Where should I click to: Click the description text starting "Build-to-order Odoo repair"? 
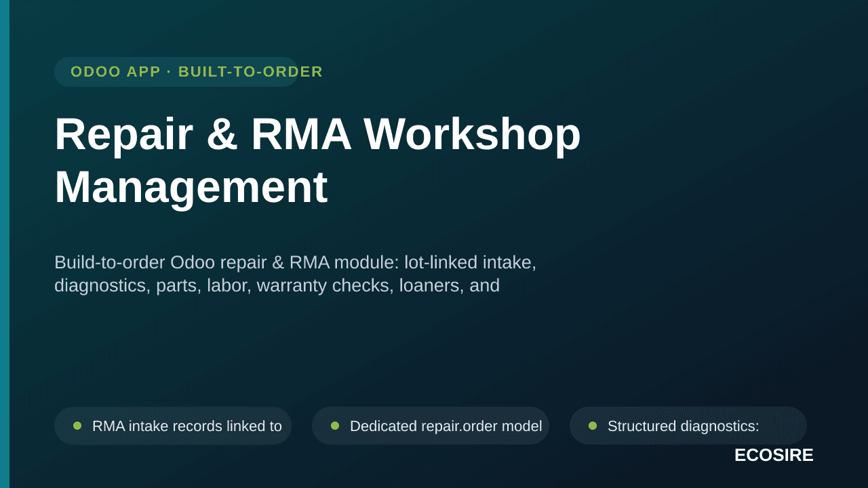(x=295, y=274)
